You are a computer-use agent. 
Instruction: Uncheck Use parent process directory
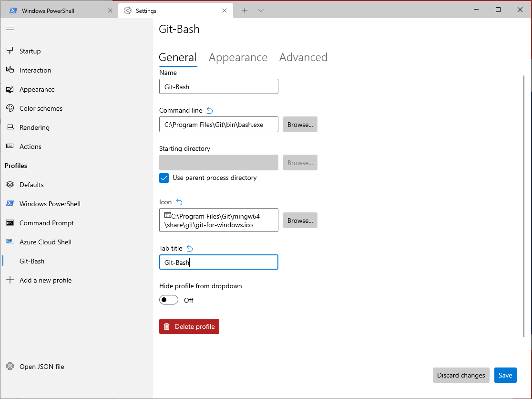click(164, 178)
